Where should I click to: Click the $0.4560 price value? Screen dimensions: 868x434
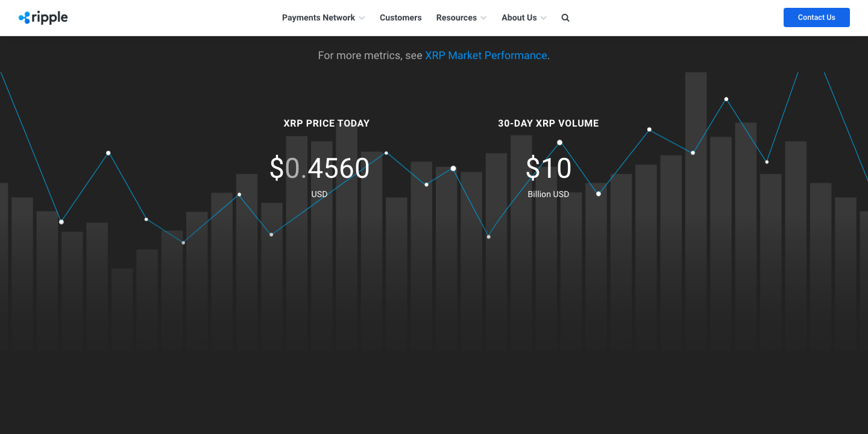tap(319, 168)
